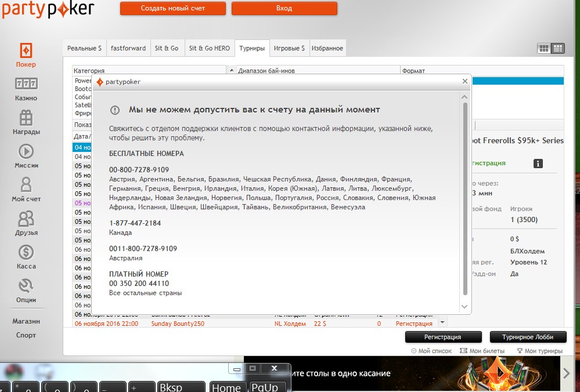The height and width of the screenshot is (392, 580).
Task: Click tournament list scroll down arrow
Action: coord(442,322)
